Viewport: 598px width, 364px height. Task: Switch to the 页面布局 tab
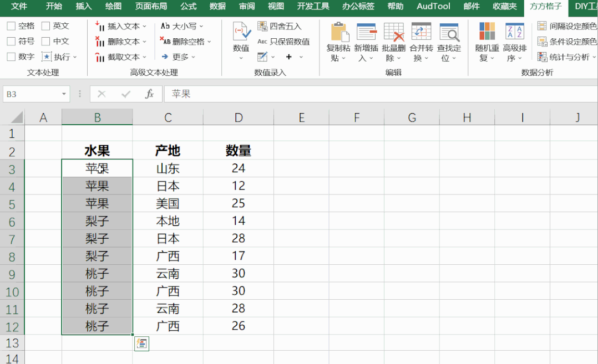151,7
